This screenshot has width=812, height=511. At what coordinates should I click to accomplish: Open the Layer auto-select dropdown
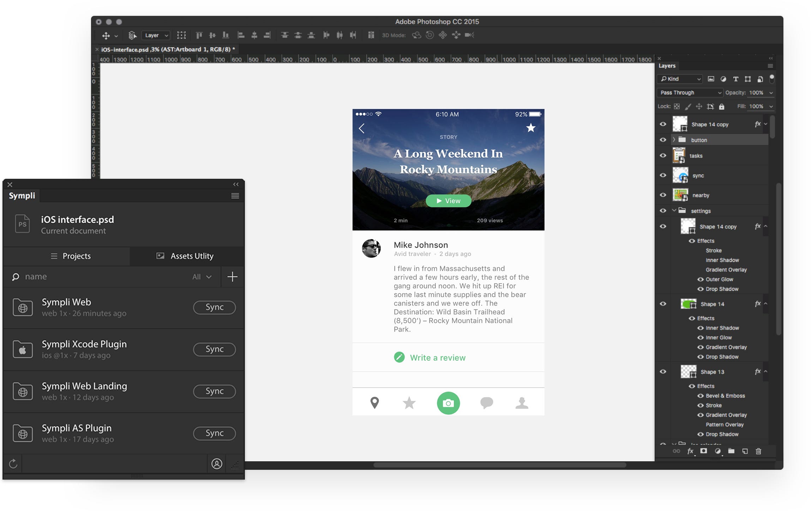pyautogui.click(x=156, y=35)
